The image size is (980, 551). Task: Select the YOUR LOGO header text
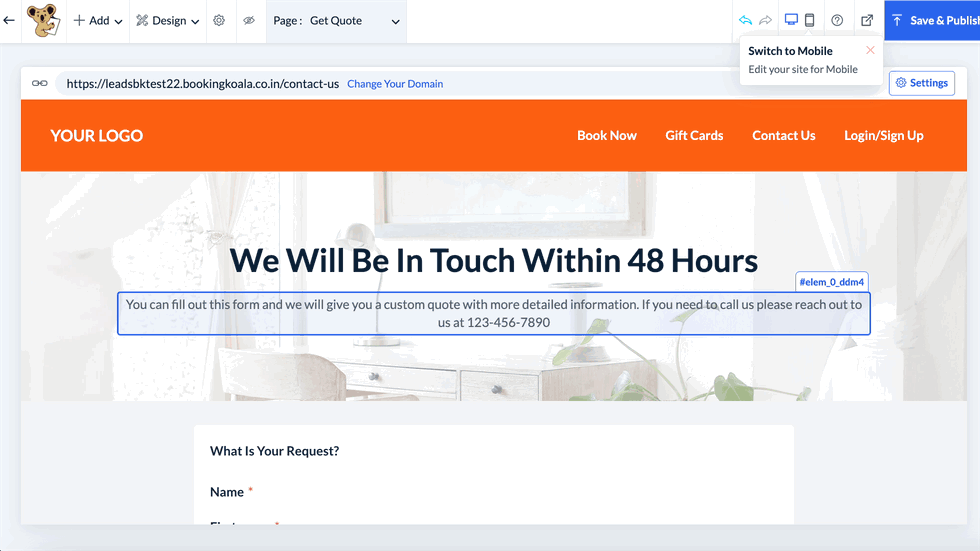coord(96,136)
